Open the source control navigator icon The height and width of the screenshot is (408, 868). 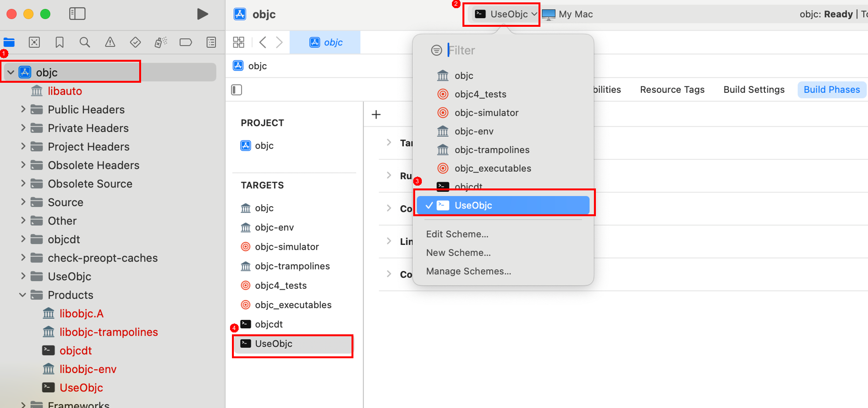(34, 43)
